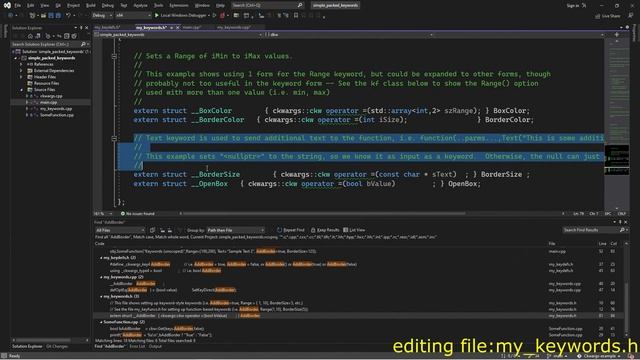Click the Repeat Find button
This screenshot has height=360, width=640.
291,230
